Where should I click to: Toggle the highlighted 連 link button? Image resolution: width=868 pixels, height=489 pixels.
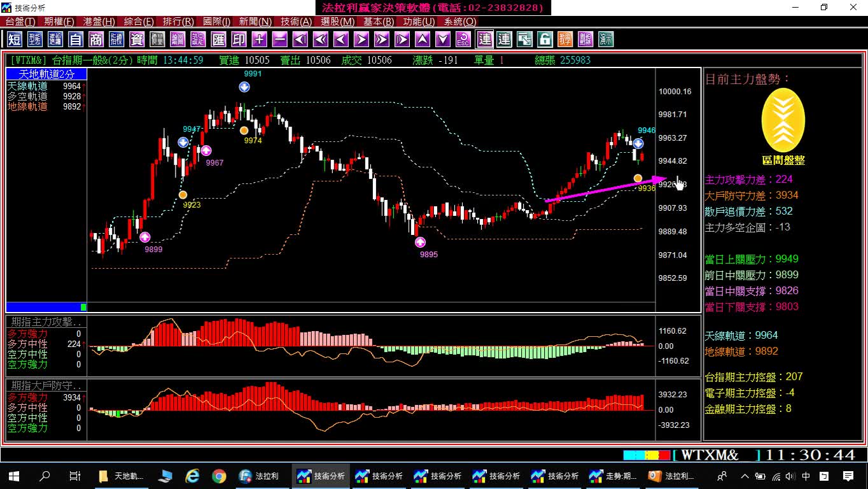485,39
